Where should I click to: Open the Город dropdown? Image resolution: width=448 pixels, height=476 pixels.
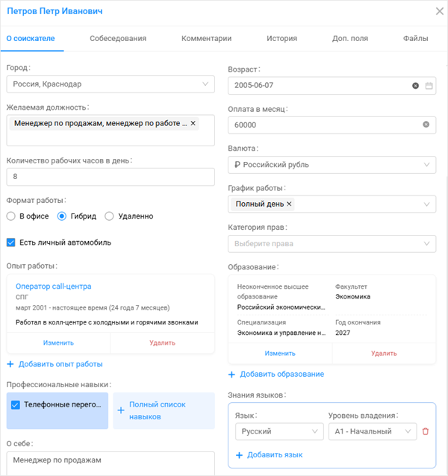(110, 84)
